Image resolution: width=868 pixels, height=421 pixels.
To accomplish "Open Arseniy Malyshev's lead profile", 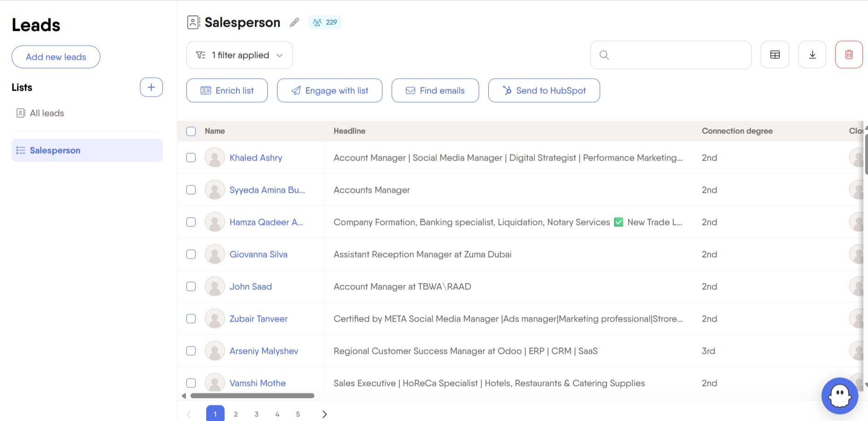I will (264, 351).
